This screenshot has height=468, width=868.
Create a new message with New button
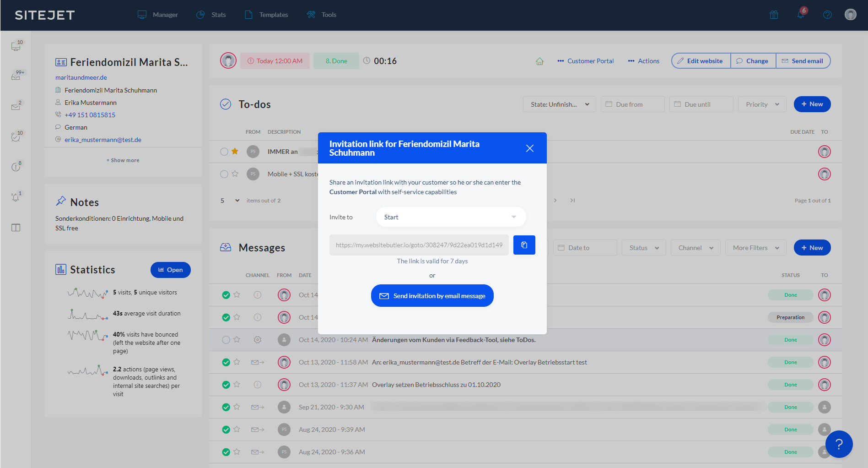point(812,247)
